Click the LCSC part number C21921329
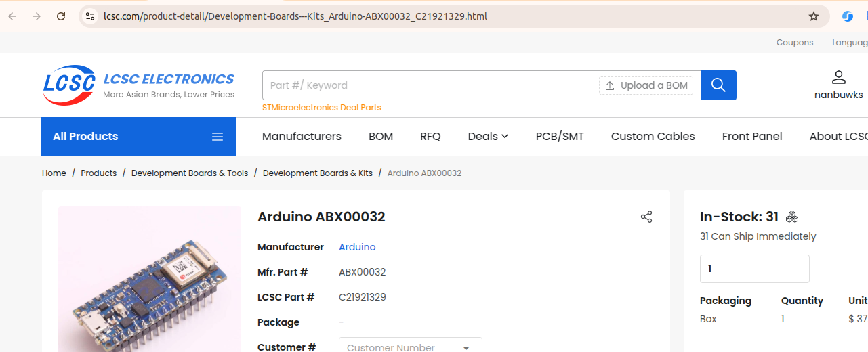This screenshot has width=868, height=352. pos(363,297)
